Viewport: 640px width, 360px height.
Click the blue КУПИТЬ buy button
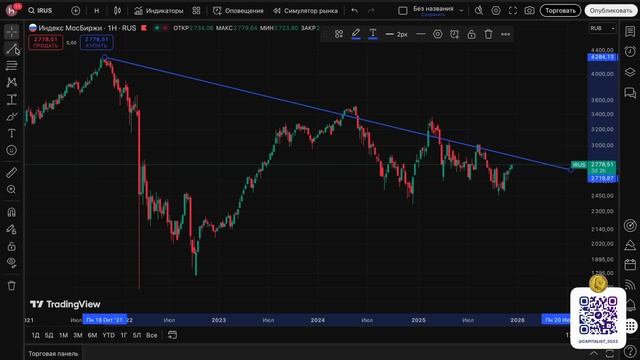click(x=97, y=42)
